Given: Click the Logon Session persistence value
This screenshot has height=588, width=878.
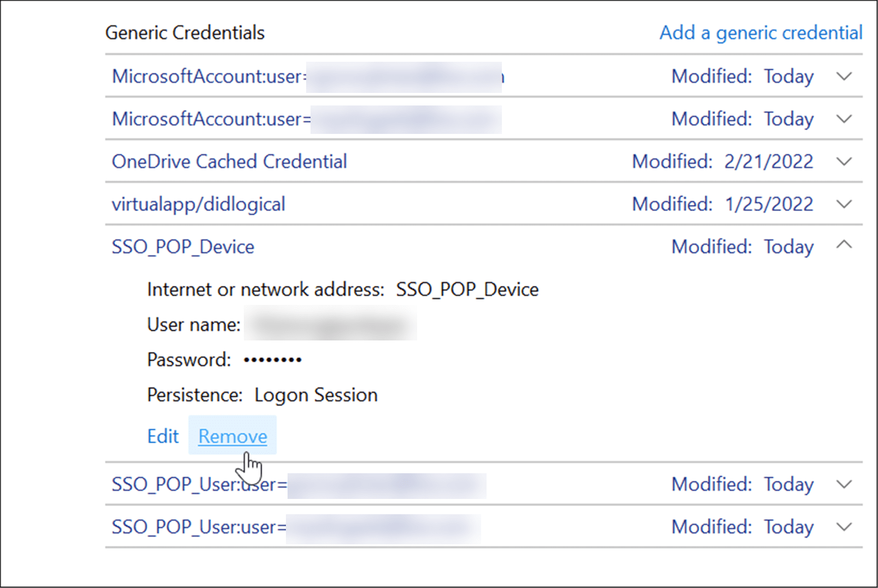Looking at the screenshot, I should (316, 395).
